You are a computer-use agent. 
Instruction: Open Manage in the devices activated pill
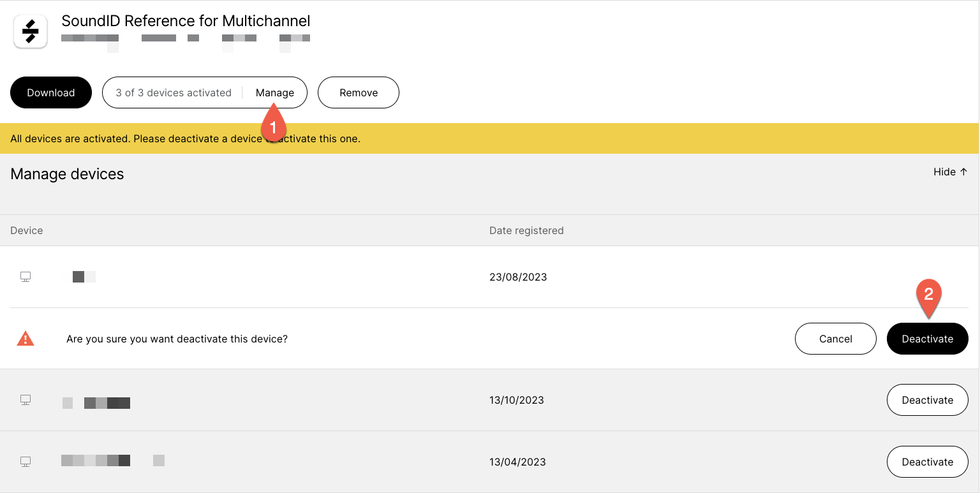[x=275, y=92]
